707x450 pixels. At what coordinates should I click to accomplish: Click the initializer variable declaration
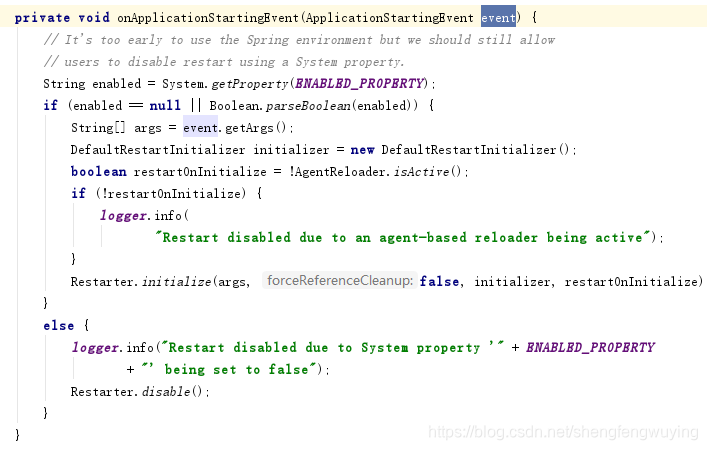click(x=291, y=150)
